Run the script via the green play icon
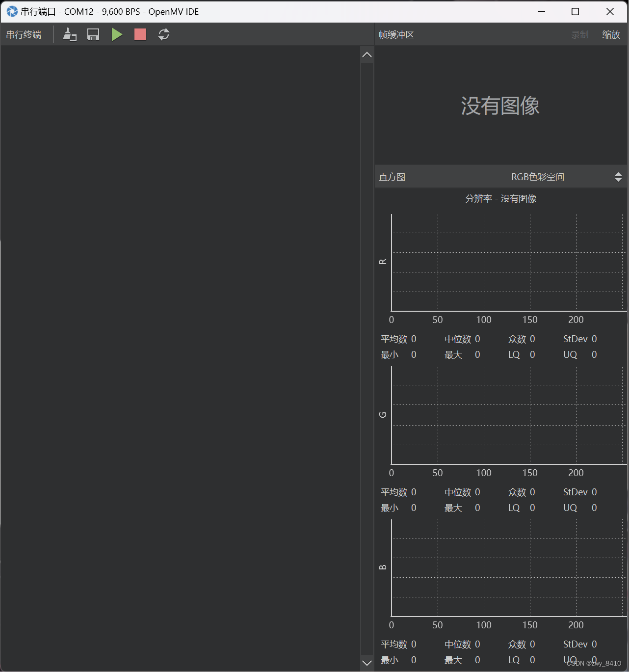 117,34
